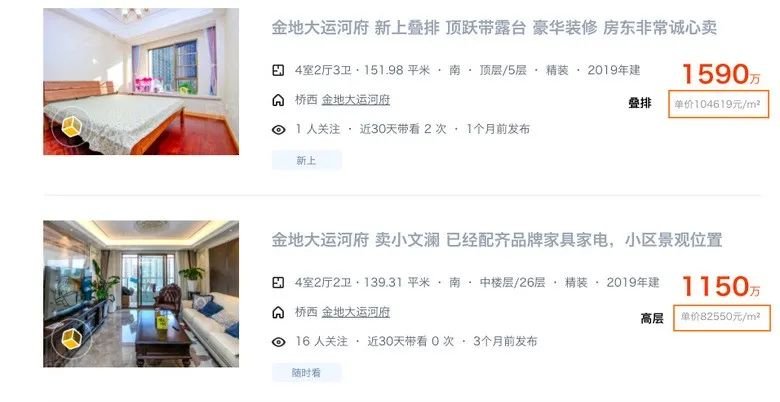The image size is (780, 402).
Task: Click the 1590万 price
Action: pos(721,74)
